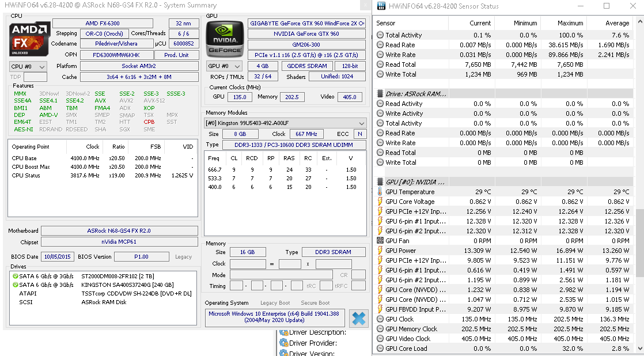Open the CPU #0 selector dropdown
This screenshot has height=356, width=644.
28,66
